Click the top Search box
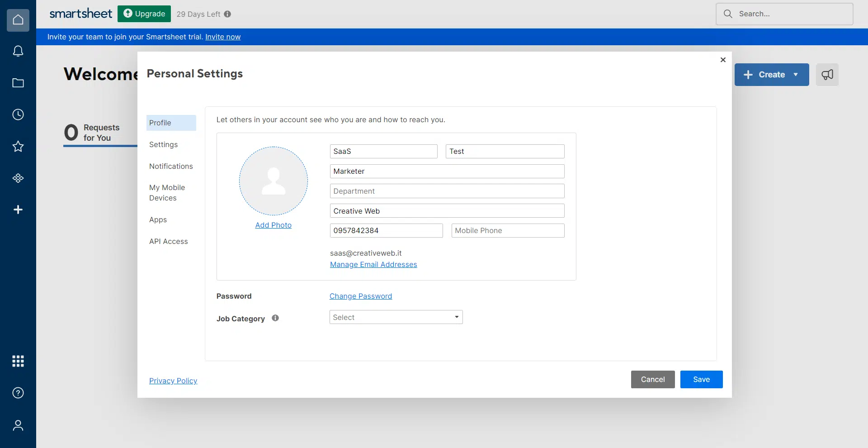The image size is (868, 448). 784,14
